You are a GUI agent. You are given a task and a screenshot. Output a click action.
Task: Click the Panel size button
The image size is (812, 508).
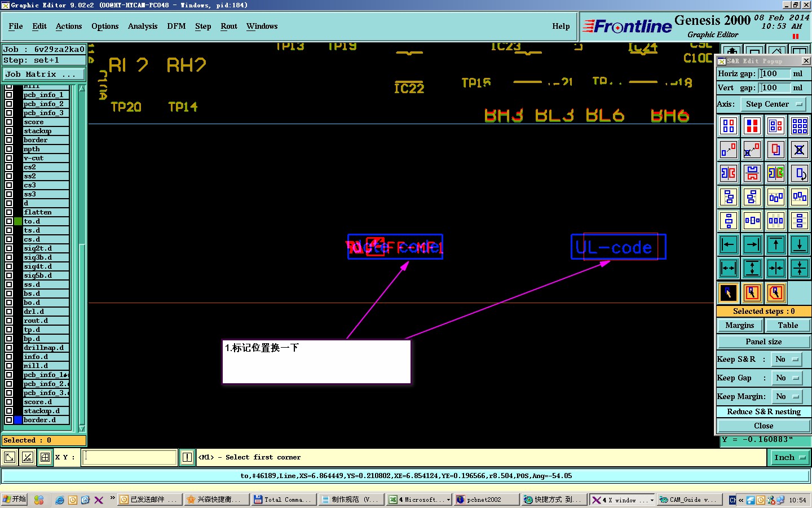[764, 341]
